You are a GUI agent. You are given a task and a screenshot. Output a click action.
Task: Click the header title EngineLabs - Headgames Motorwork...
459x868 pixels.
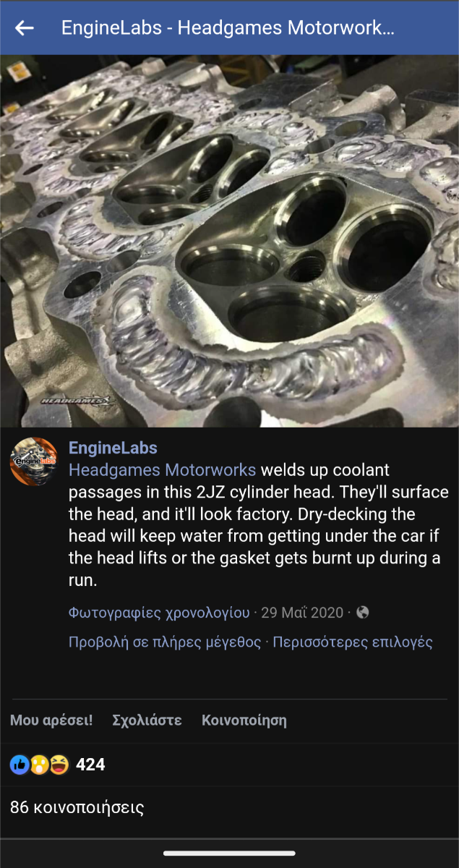pos(228,28)
